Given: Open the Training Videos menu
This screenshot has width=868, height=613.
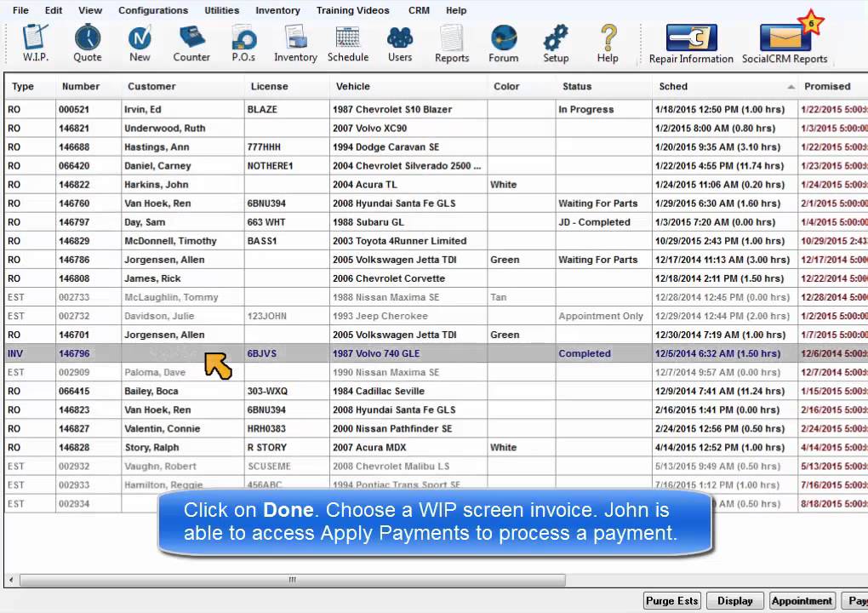Looking at the screenshot, I should 352,10.
